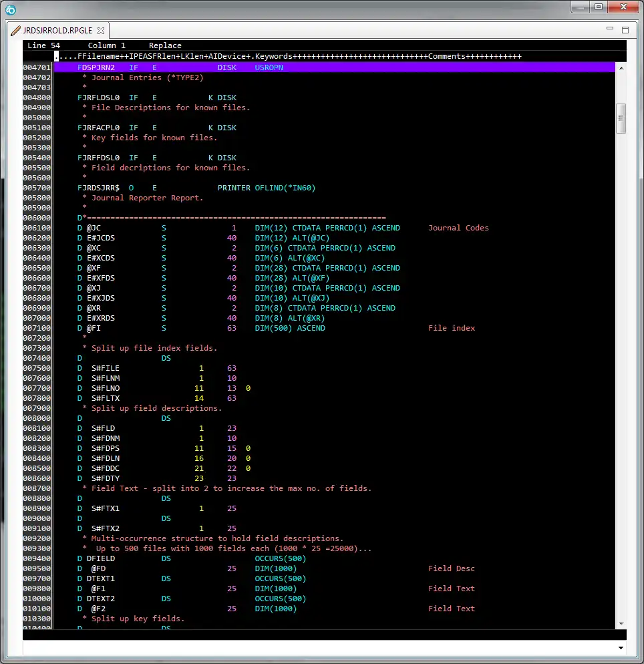The image size is (644, 664).
Task: Click the scroll down arrow of the editor
Action: [621, 624]
